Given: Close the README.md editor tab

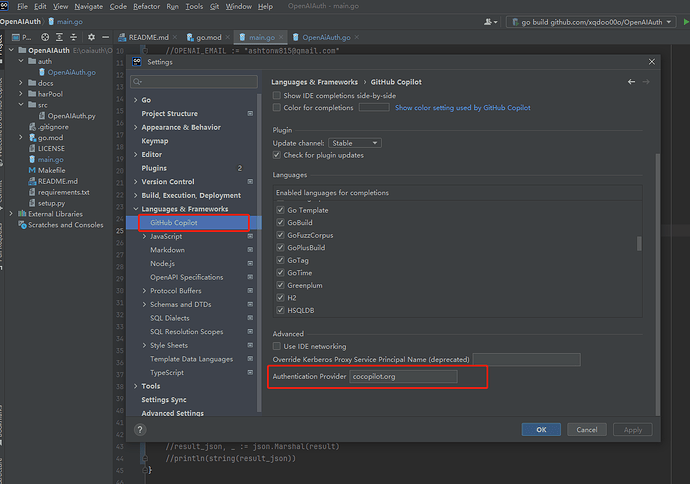Looking at the screenshot, I should [175, 37].
